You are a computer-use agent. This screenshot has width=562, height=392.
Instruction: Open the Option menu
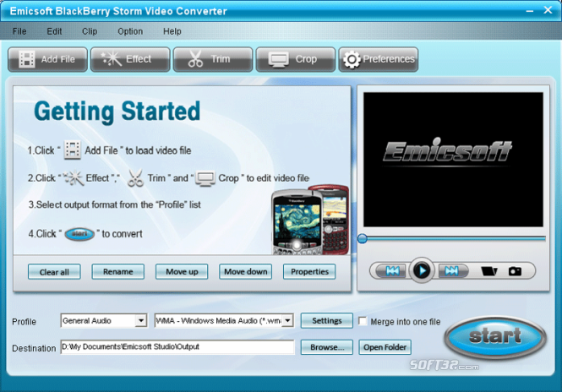tap(130, 31)
